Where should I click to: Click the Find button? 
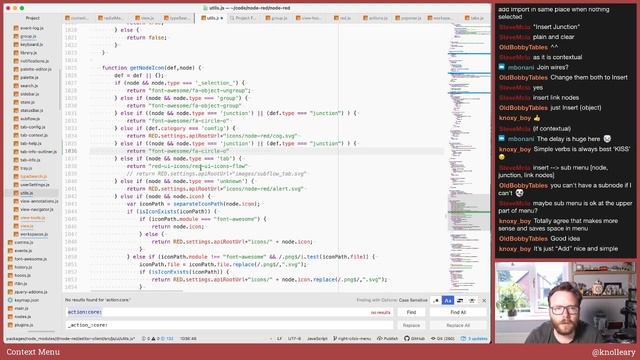(411, 312)
